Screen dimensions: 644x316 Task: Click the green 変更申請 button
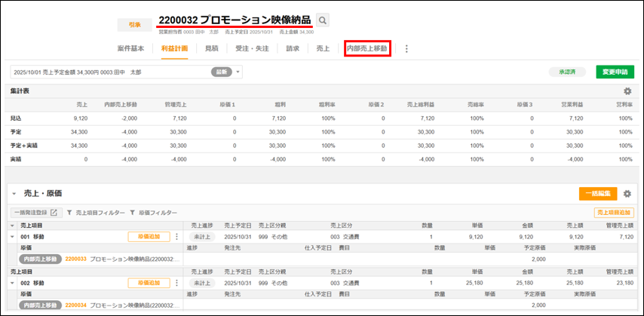click(615, 72)
